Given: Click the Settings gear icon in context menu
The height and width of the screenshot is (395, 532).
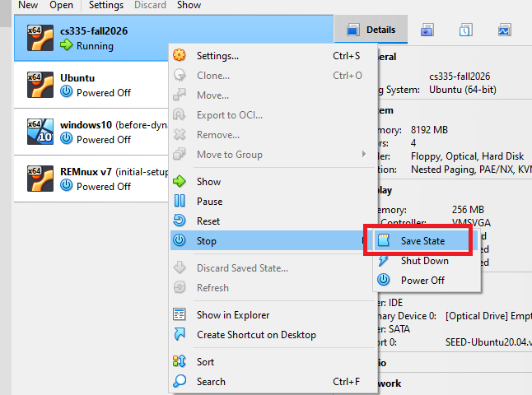Looking at the screenshot, I should click(x=180, y=56).
